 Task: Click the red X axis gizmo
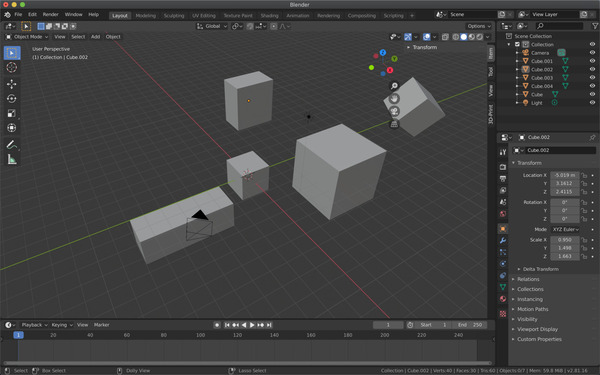tap(390, 70)
